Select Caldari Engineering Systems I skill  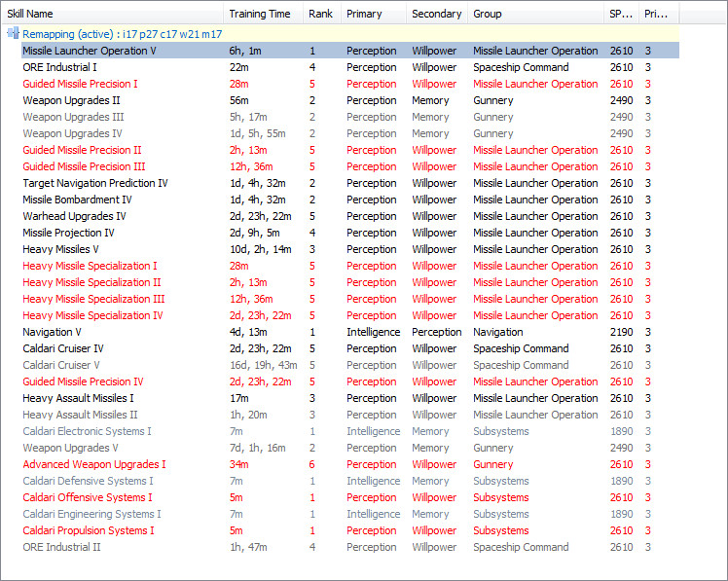pyautogui.click(x=91, y=515)
